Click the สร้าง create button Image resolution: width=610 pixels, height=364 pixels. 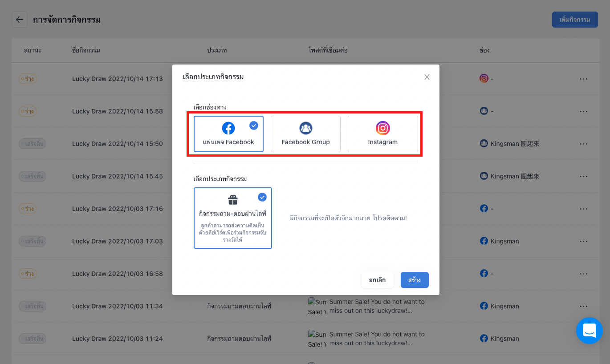click(x=415, y=280)
